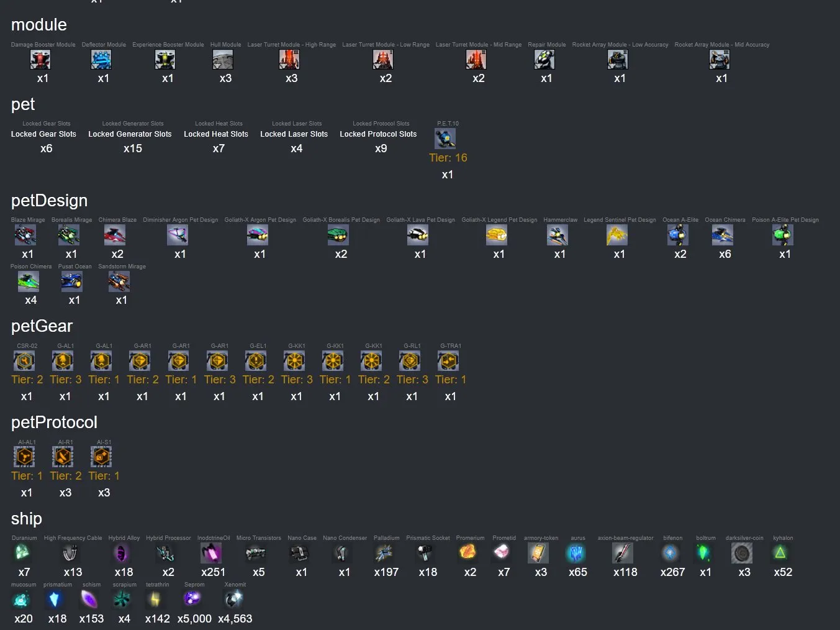This screenshot has height=630, width=840.
Task: Click the bold 'Locked Generator Slots' text
Action: pyautogui.click(x=130, y=134)
